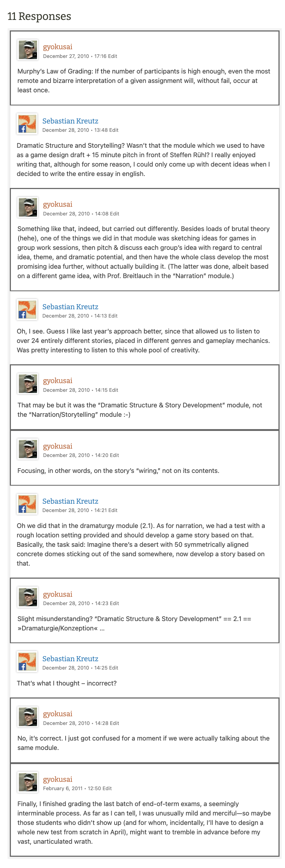Edit the comment posted at 14:20
The width and height of the screenshot is (285, 868).
click(114, 455)
